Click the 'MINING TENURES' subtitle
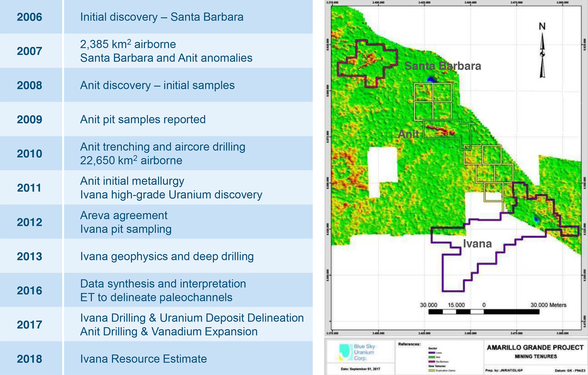This screenshot has width=588, height=375. (x=536, y=356)
